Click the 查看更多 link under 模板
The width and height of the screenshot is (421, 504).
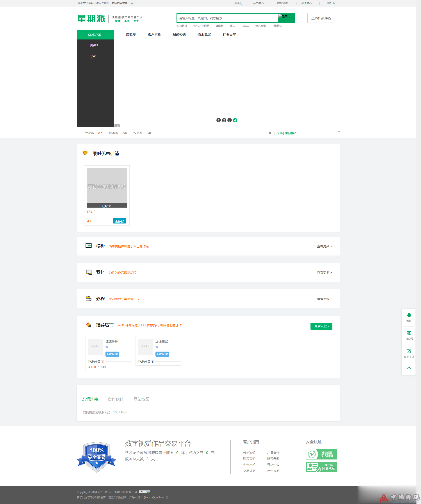coord(324,246)
